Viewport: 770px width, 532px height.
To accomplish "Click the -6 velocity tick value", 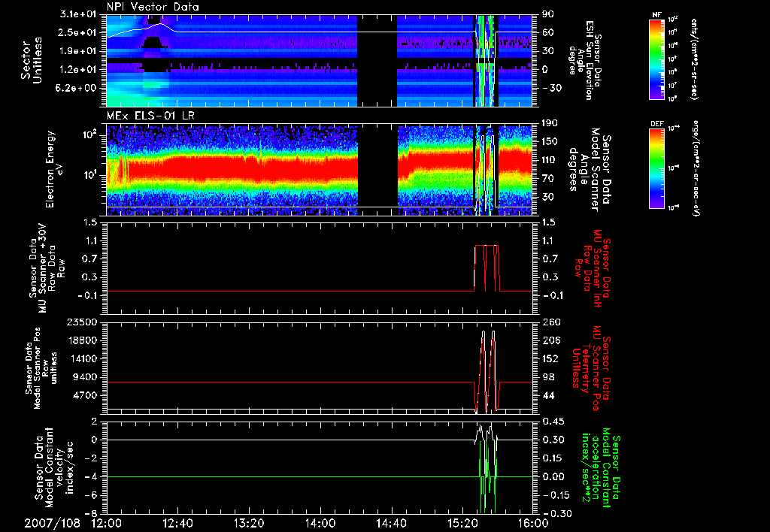I will click(x=92, y=495).
